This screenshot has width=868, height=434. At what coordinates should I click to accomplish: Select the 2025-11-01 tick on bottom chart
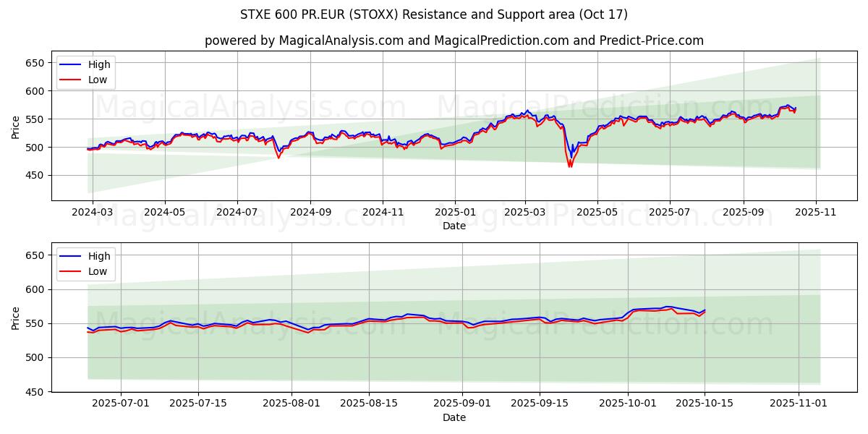click(799, 404)
